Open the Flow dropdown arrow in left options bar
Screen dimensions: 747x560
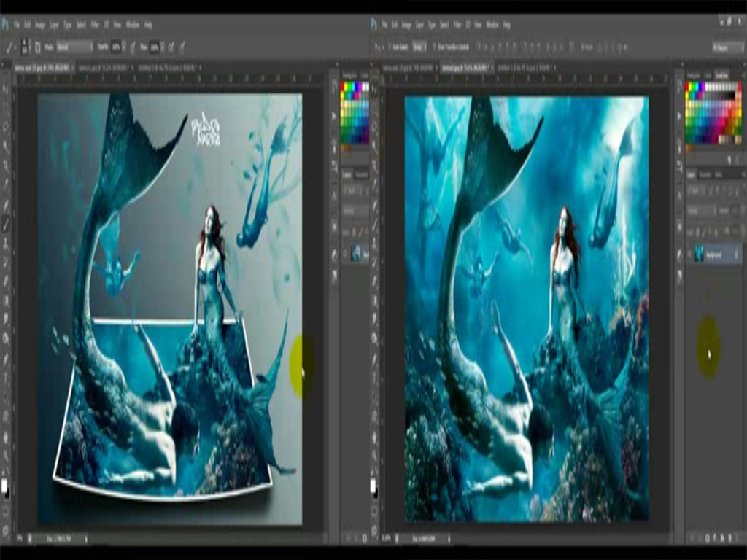[163, 47]
